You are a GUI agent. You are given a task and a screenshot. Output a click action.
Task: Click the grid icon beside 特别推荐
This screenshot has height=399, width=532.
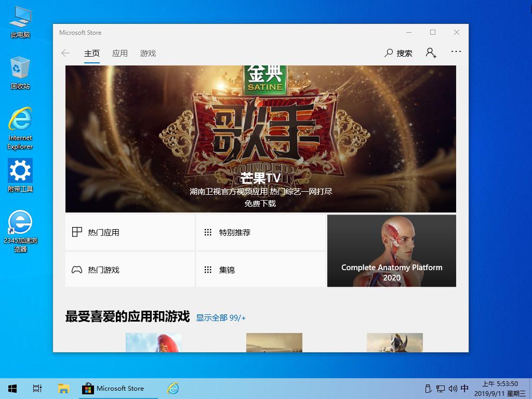[x=208, y=232]
